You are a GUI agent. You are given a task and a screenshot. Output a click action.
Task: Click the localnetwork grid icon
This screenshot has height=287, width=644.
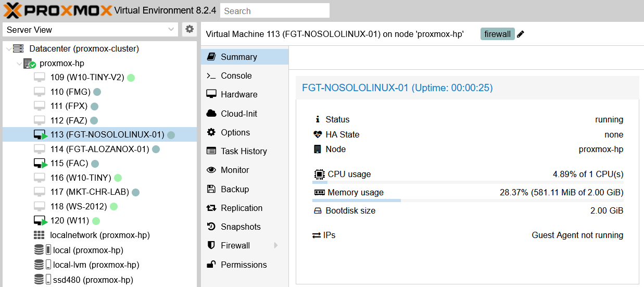click(x=39, y=235)
